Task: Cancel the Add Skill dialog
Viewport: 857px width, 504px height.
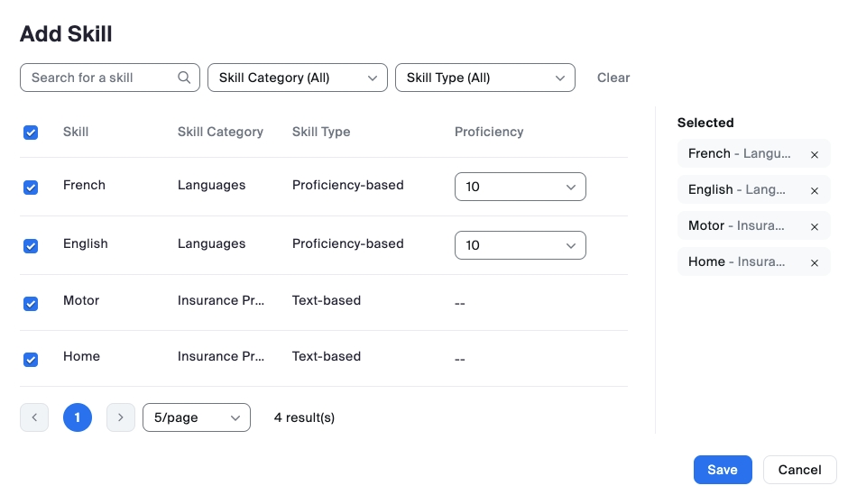Action: tap(799, 470)
